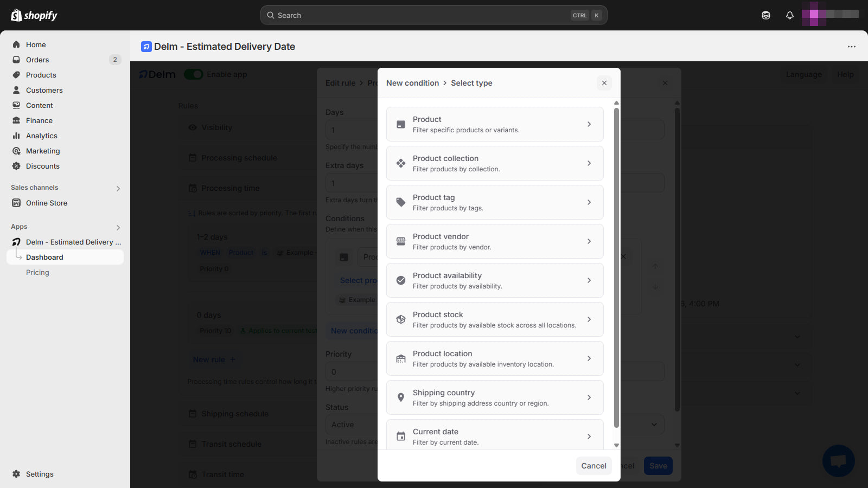Image resolution: width=868 pixels, height=488 pixels.
Task: Open Product availability via its chevron
Action: coord(589,280)
